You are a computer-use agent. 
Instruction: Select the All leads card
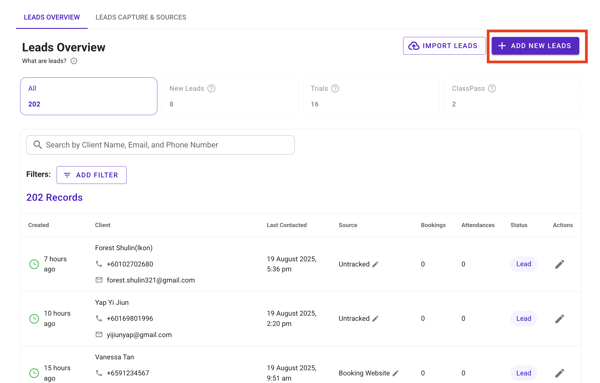[x=89, y=96]
